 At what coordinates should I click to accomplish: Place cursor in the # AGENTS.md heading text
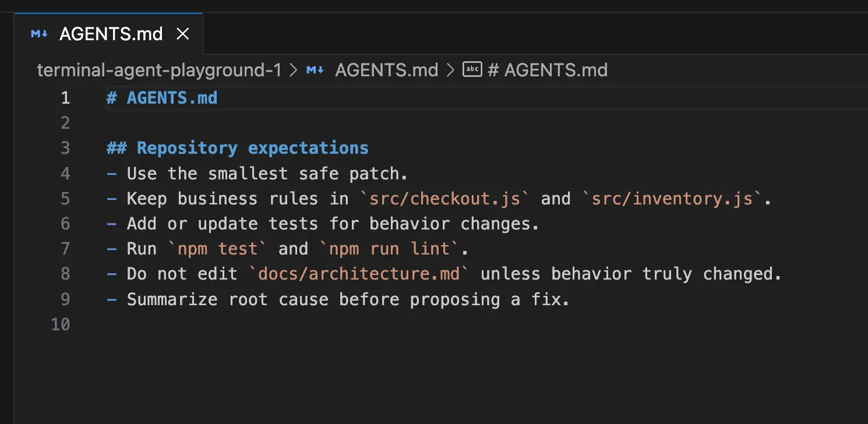pos(172,98)
